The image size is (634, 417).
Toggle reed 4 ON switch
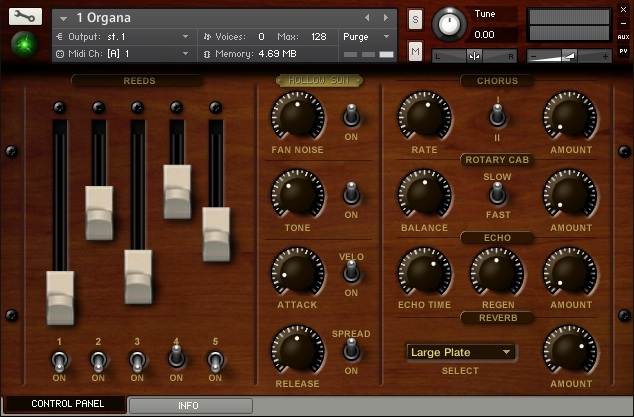coord(176,356)
